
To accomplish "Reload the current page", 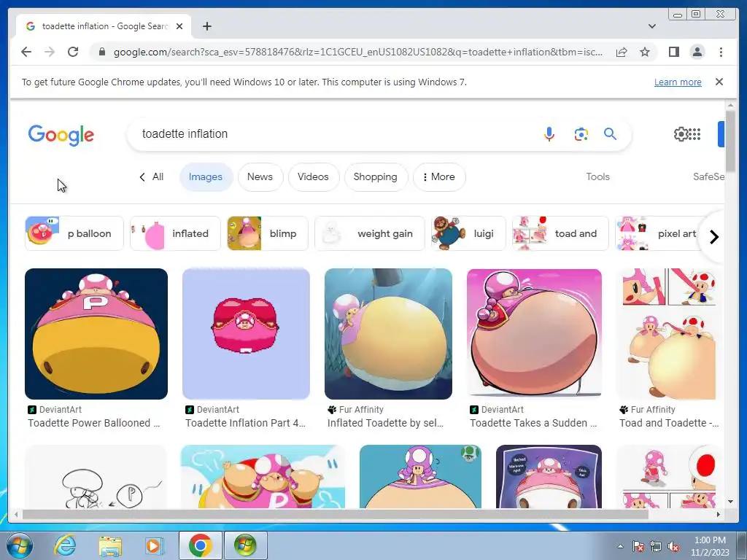I will (73, 52).
